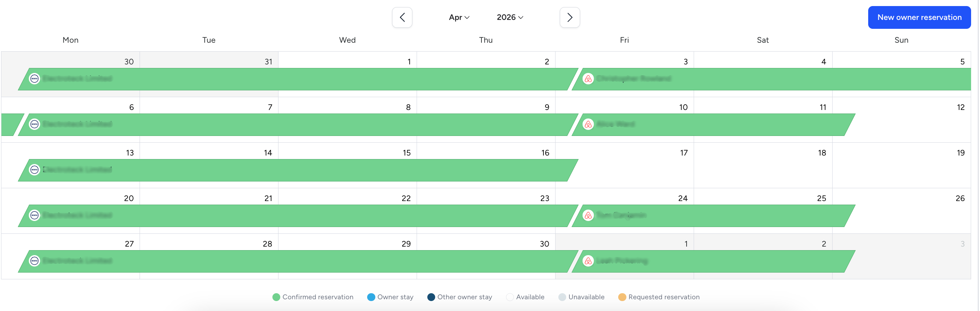The image size is (980, 311).
Task: Click the Mon column header
Action: pos(71,40)
